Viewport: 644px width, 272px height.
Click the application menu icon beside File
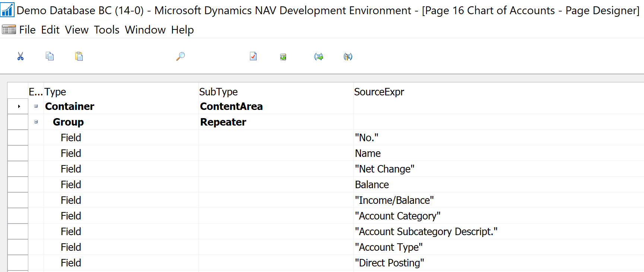[9, 29]
